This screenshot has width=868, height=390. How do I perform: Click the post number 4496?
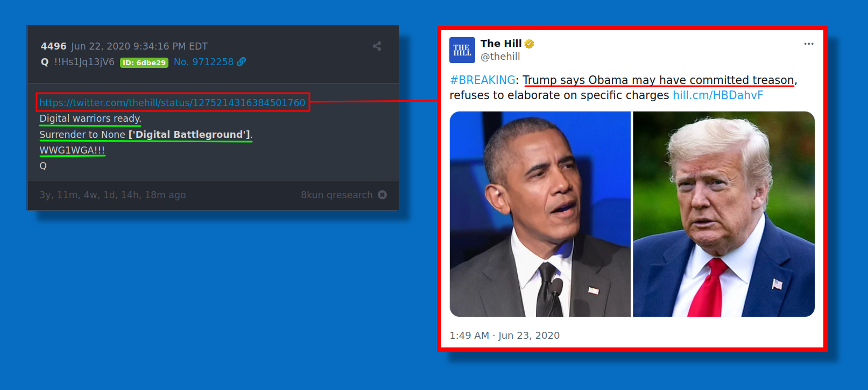pos(54,46)
